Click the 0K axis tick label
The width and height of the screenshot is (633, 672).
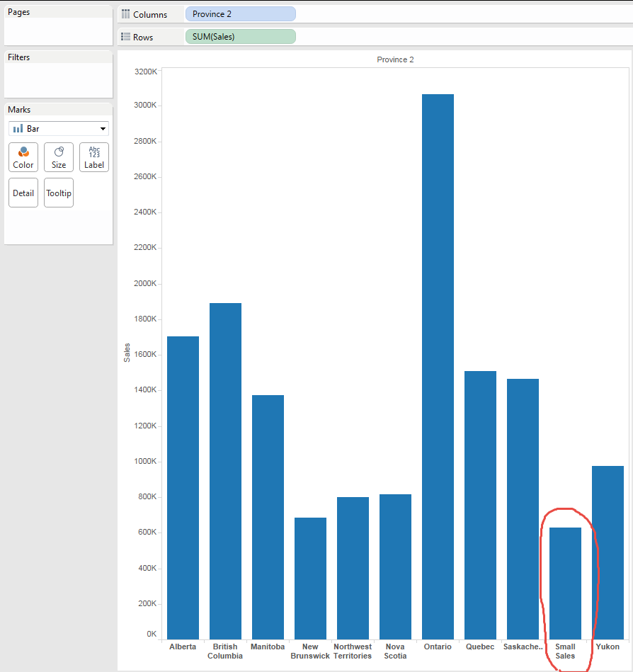(152, 634)
